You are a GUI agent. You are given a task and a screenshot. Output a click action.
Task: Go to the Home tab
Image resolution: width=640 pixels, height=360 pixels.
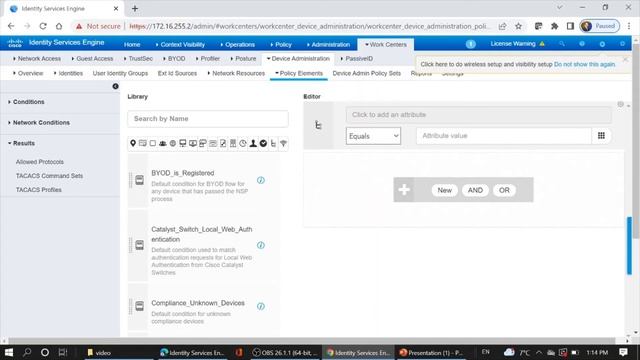click(132, 44)
